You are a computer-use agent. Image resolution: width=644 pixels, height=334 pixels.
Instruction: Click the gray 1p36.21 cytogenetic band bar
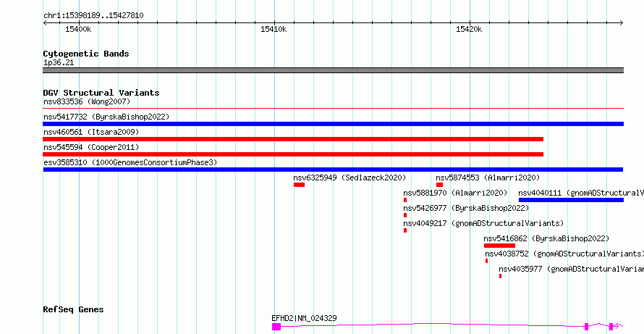[x=333, y=70]
